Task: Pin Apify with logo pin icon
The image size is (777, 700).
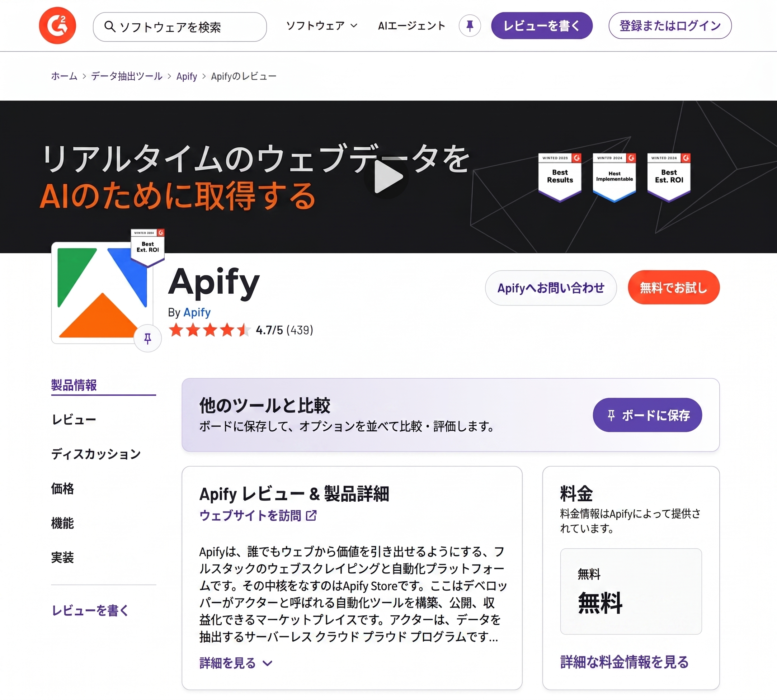Action: (148, 339)
